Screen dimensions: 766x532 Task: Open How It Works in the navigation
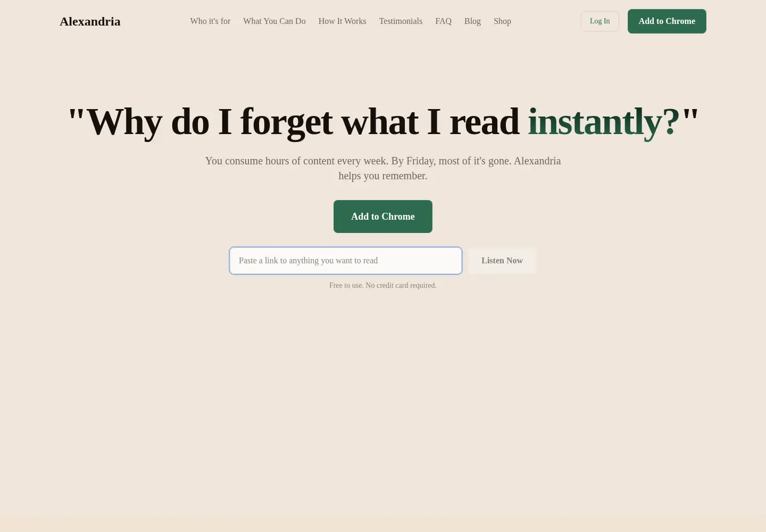(342, 21)
